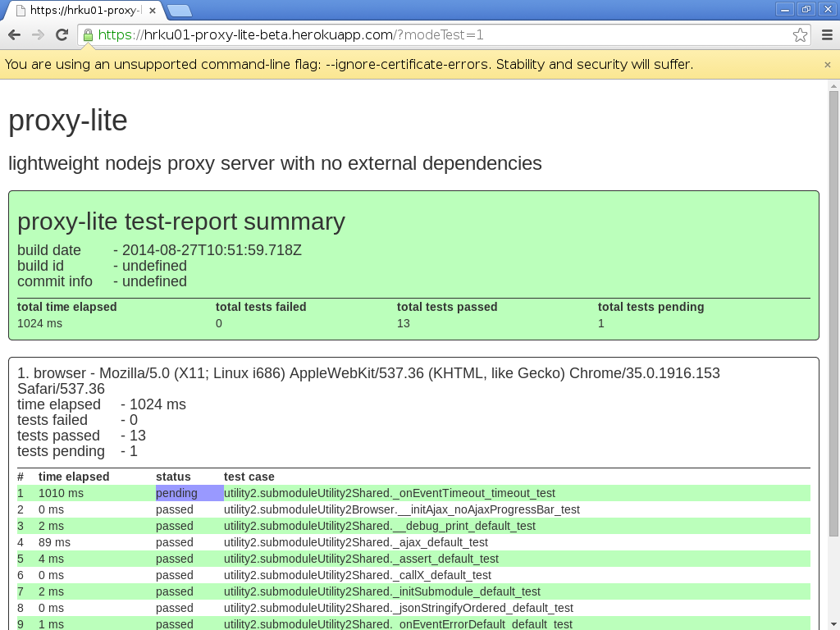This screenshot has height=630, width=840.
Task: Click the _callX_default_test test case
Action: tap(358, 575)
